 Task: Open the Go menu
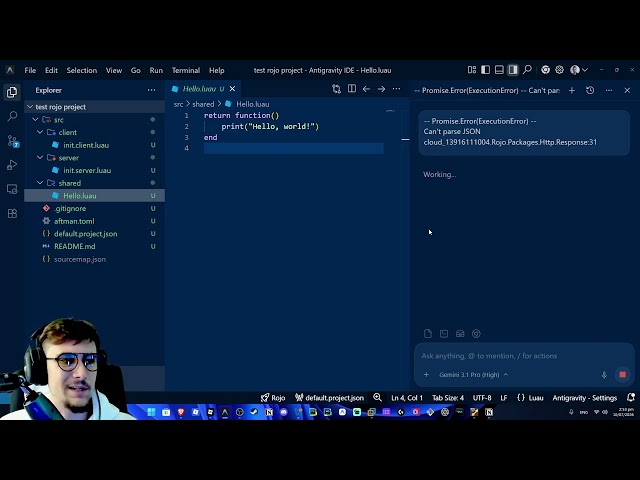[136, 70]
